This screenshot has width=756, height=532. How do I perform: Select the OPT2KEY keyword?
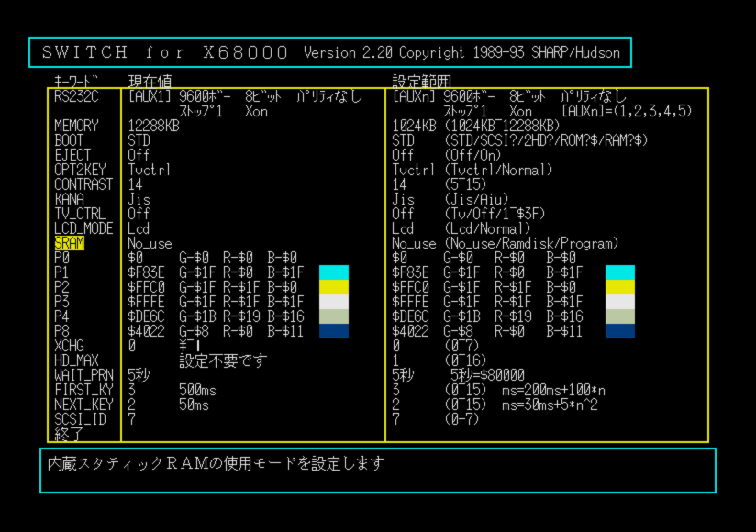pyautogui.click(x=80, y=170)
